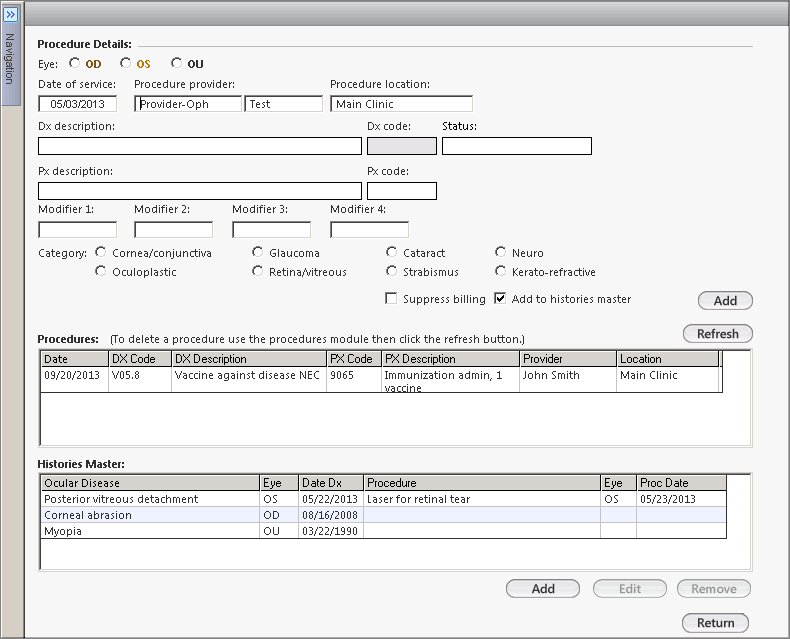Sort procedures by Date column header

coord(75,359)
